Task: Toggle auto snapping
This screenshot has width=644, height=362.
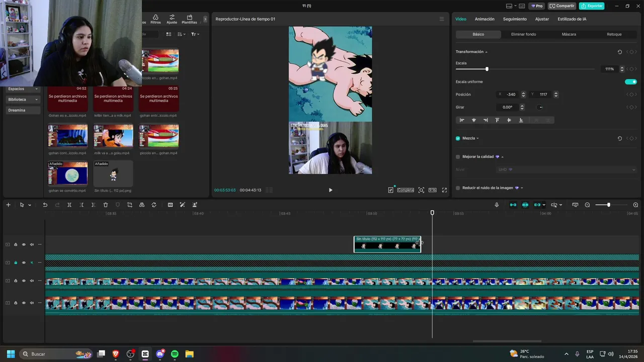Action: click(x=525, y=205)
